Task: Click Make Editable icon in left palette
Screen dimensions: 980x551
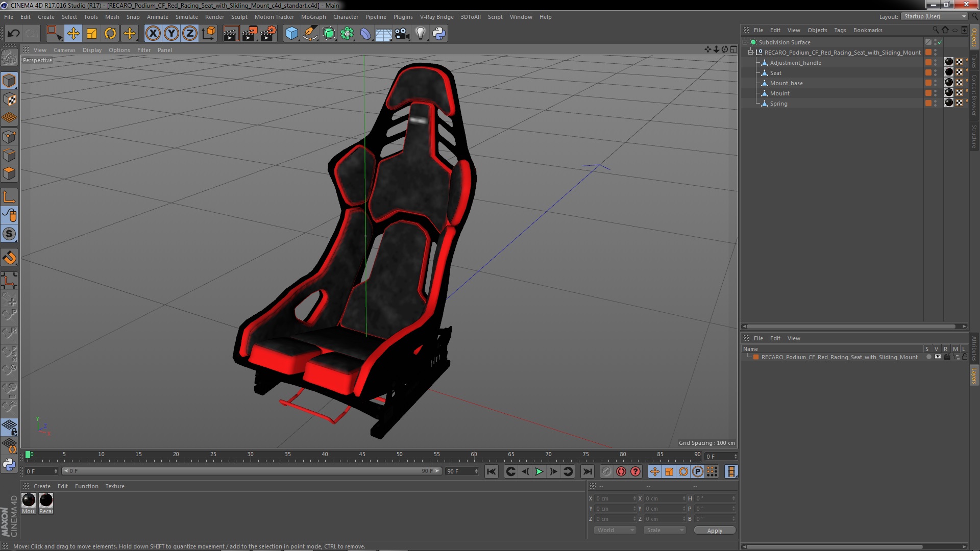Action: 9,58
